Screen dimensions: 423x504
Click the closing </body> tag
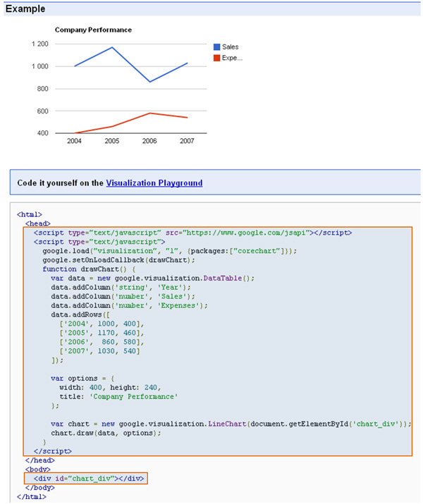(x=40, y=488)
